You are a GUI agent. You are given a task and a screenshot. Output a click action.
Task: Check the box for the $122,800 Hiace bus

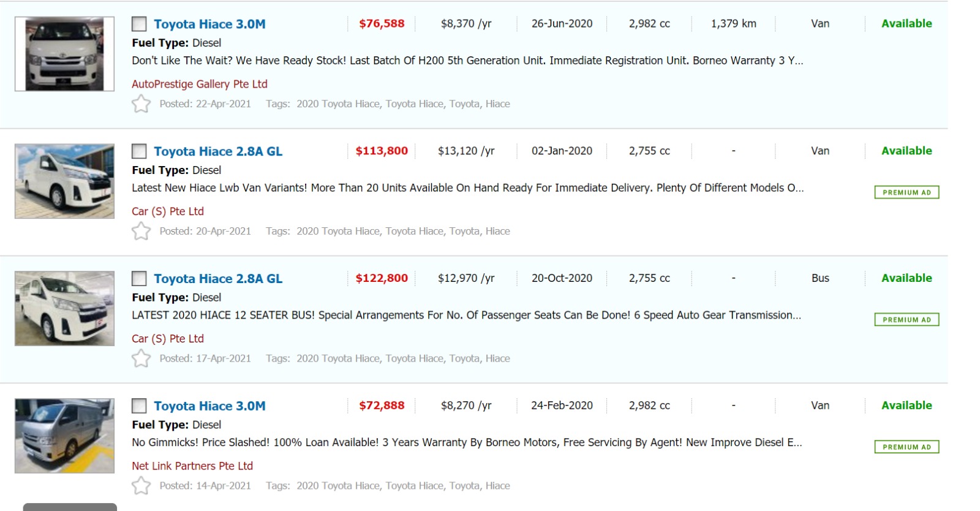tap(140, 279)
